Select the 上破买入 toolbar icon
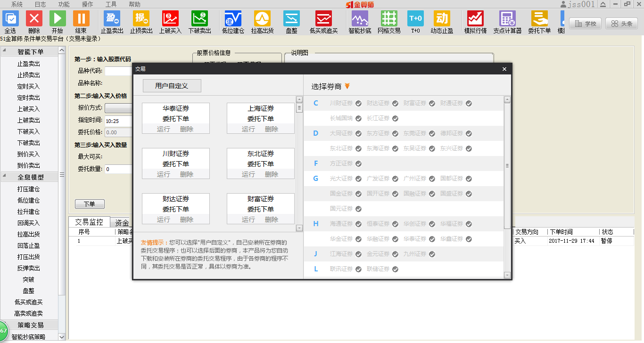 pos(170,19)
